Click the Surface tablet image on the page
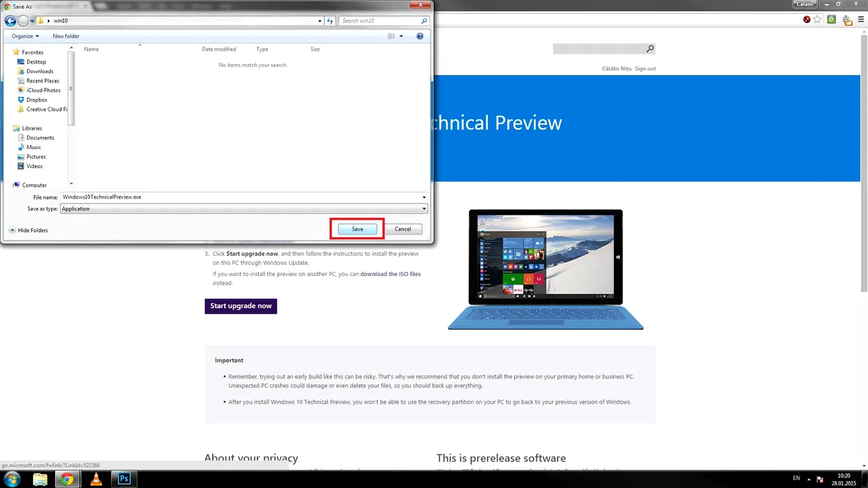This screenshot has width=868, height=488. [x=545, y=270]
